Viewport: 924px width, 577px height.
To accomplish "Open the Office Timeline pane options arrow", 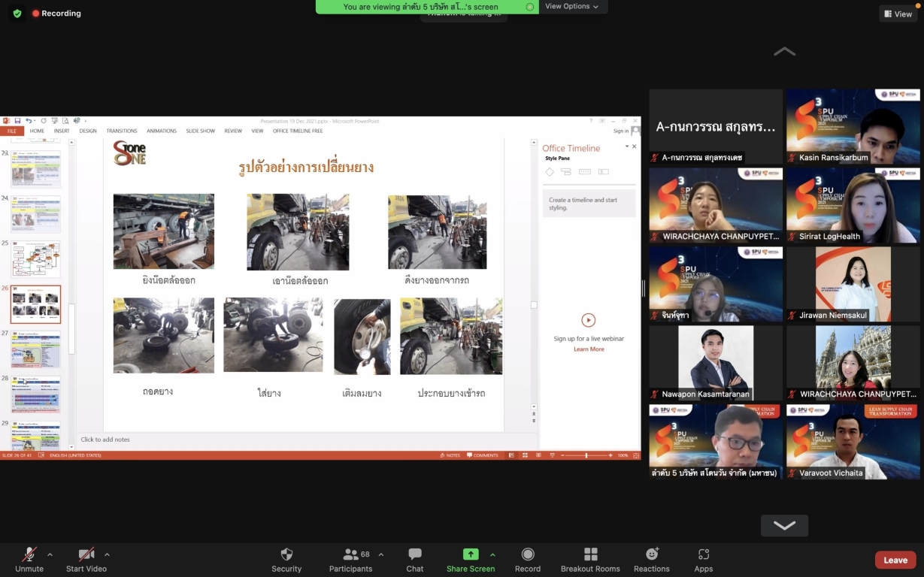I will coord(627,147).
